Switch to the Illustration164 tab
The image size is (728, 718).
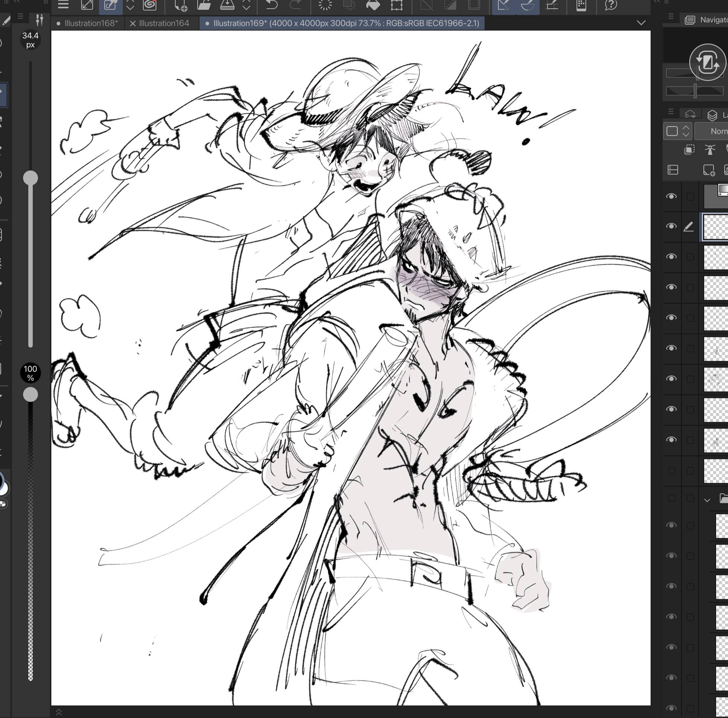[x=164, y=23]
